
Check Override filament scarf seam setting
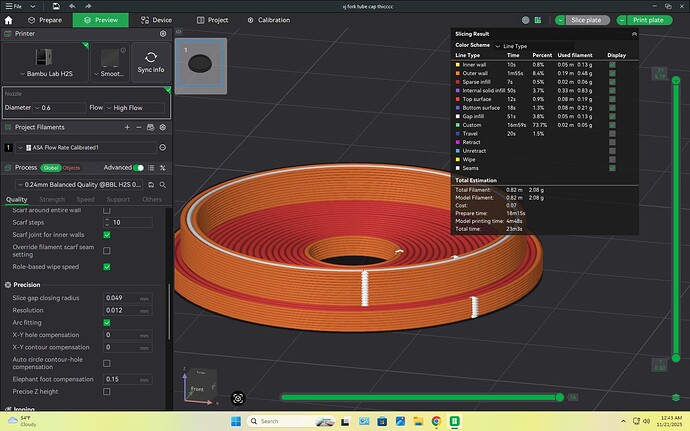pos(106,250)
